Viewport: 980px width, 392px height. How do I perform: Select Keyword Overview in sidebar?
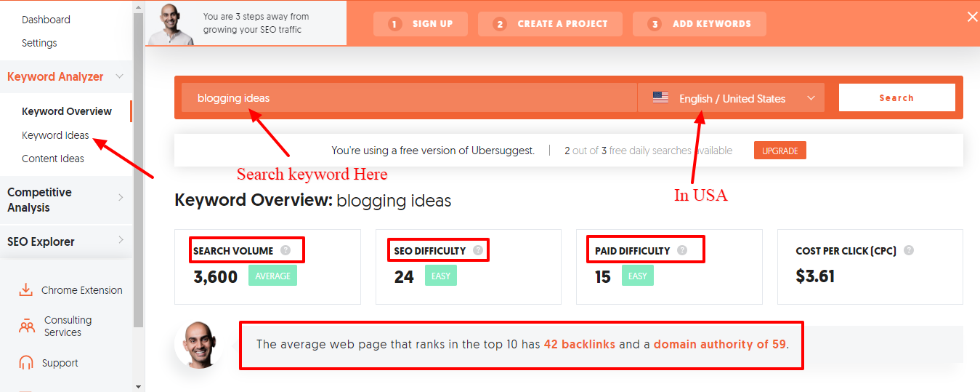click(67, 111)
